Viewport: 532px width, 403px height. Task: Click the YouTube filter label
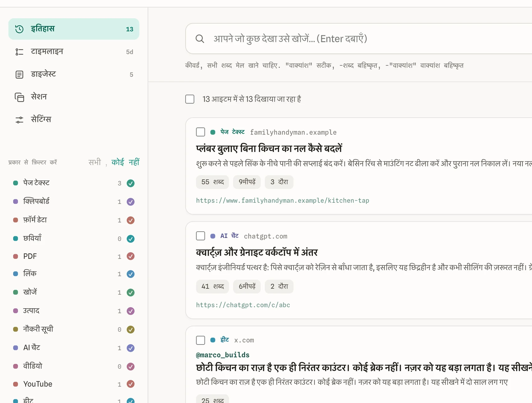[38, 384]
